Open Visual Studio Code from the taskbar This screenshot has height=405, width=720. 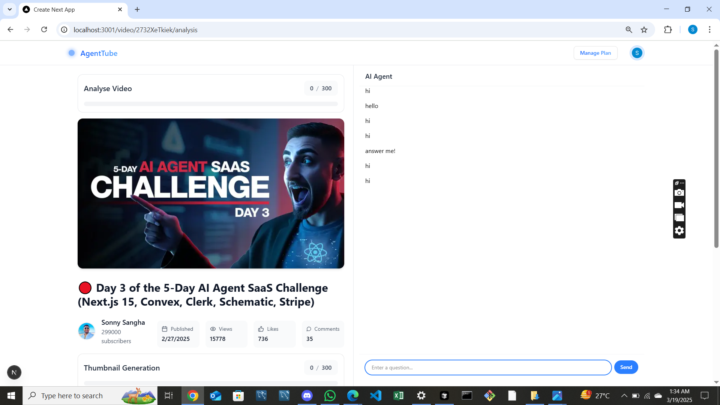[x=376, y=395]
